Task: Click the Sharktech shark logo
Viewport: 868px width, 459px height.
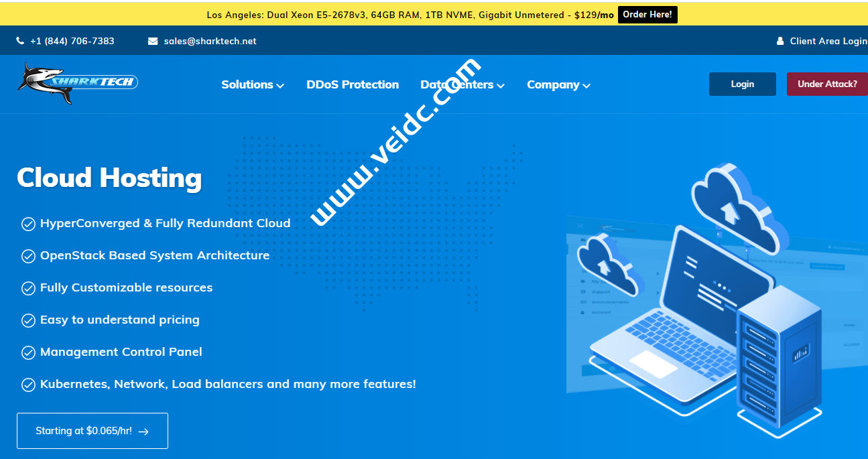Action: pyautogui.click(x=78, y=83)
